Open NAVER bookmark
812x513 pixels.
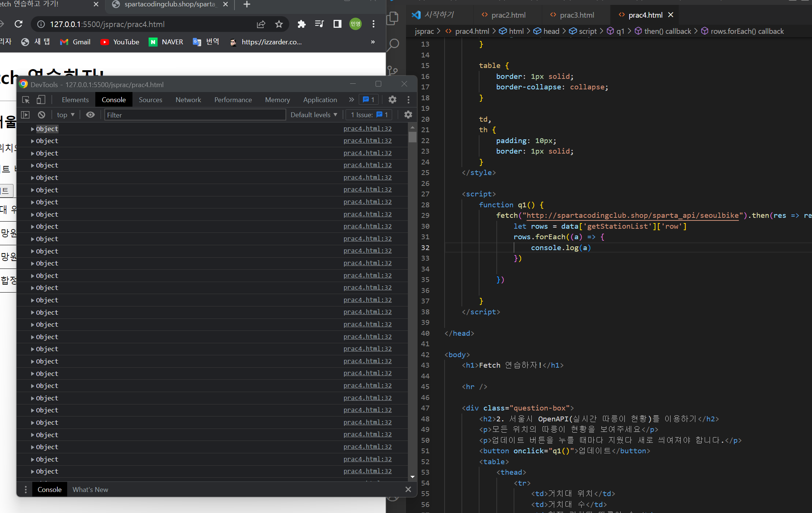tap(166, 42)
